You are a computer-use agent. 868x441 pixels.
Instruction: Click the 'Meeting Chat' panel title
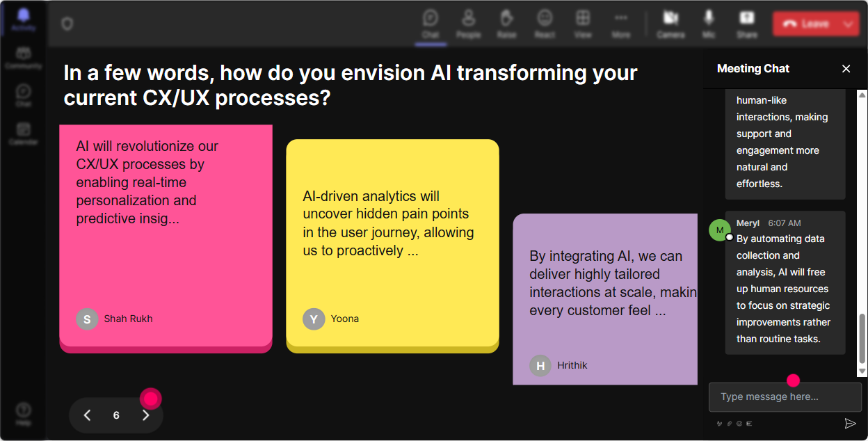pyautogui.click(x=753, y=68)
